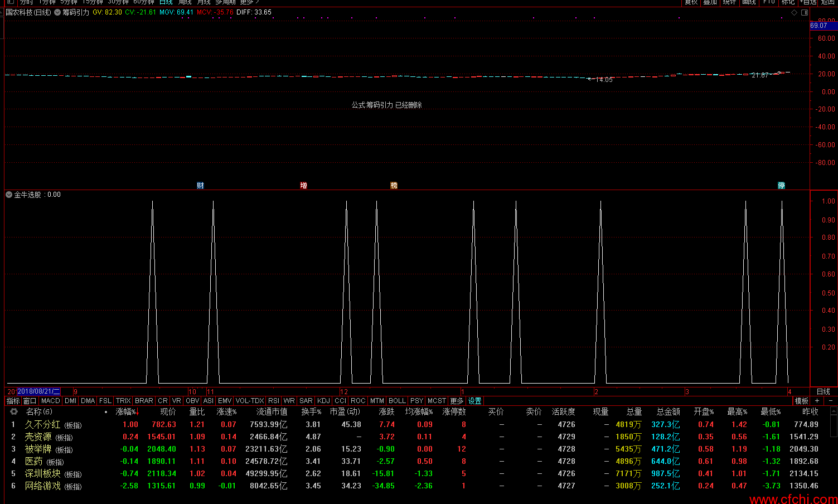Click the diamond icon at chart top-right

tap(794, 12)
